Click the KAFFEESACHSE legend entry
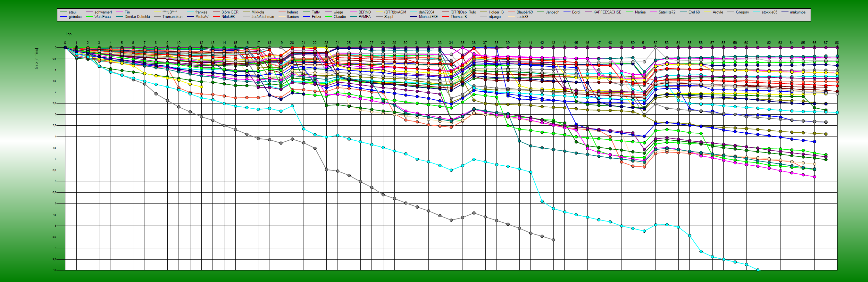The image size is (868, 282). (607, 12)
